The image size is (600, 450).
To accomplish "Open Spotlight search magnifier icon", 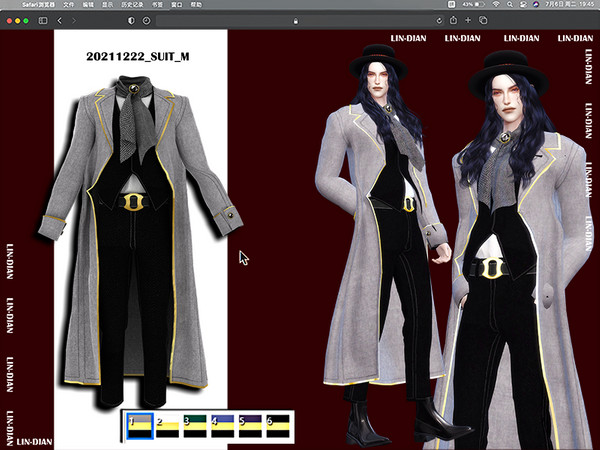I will pos(510,5).
